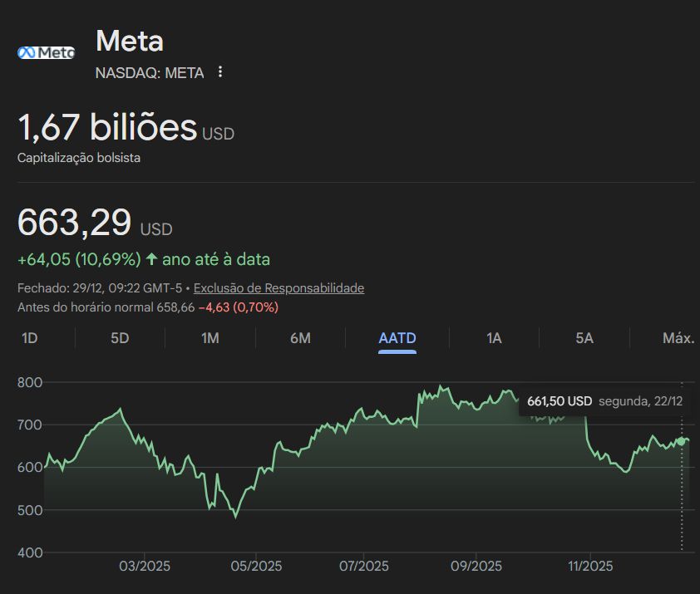Image resolution: width=700 pixels, height=594 pixels.
Task: Click the Meta company name heading
Action: (130, 41)
